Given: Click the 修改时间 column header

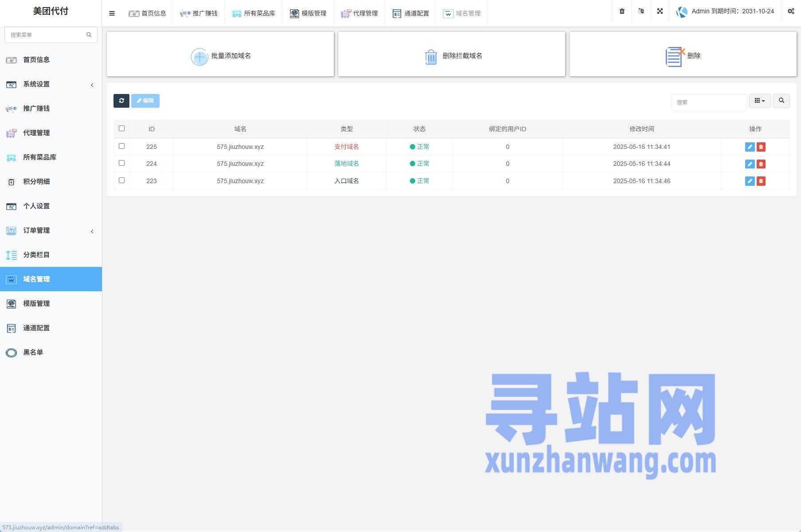Looking at the screenshot, I should (641, 129).
